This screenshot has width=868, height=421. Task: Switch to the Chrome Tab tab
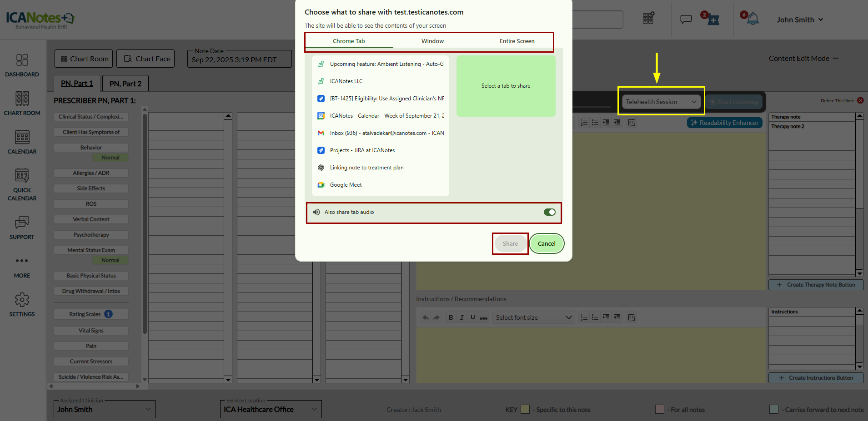click(349, 41)
